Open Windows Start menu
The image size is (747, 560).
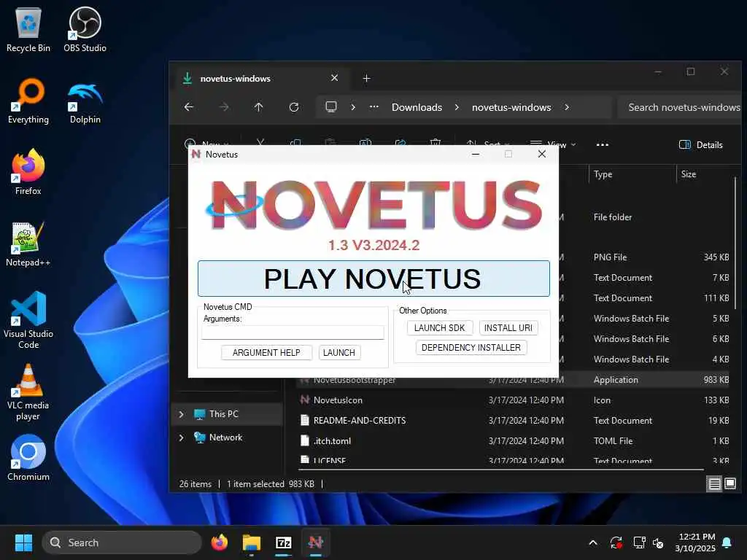[x=23, y=542]
